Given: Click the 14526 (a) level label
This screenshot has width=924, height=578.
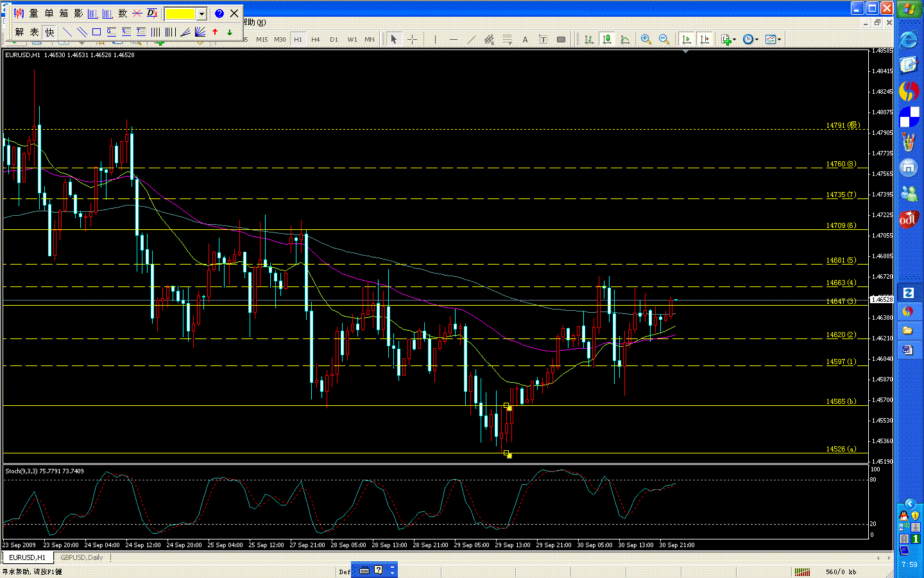Looking at the screenshot, I should [x=841, y=449].
